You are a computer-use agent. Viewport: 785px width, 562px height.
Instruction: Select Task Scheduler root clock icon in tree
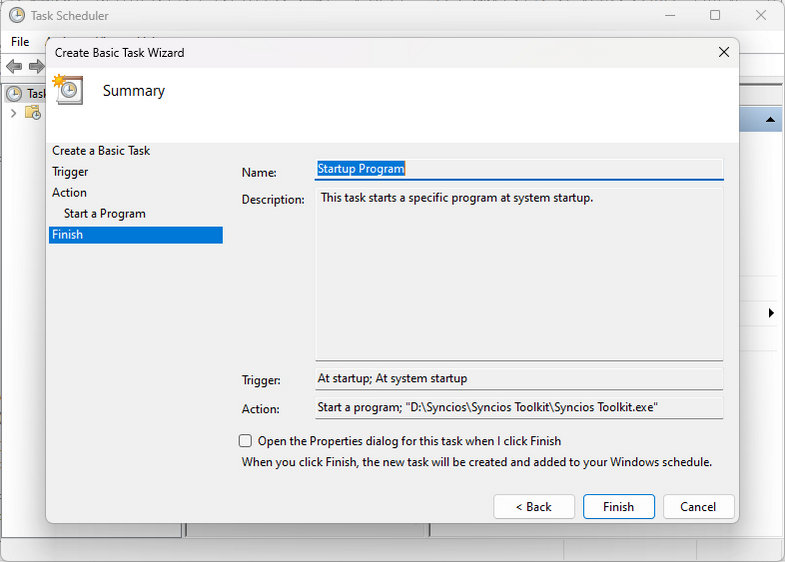[14, 94]
